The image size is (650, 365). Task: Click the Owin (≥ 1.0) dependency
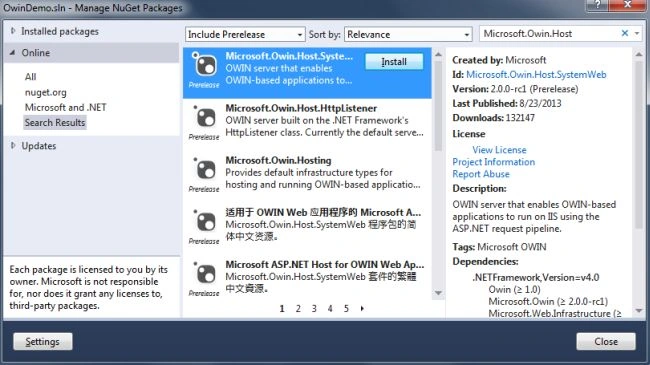pyautogui.click(x=514, y=290)
